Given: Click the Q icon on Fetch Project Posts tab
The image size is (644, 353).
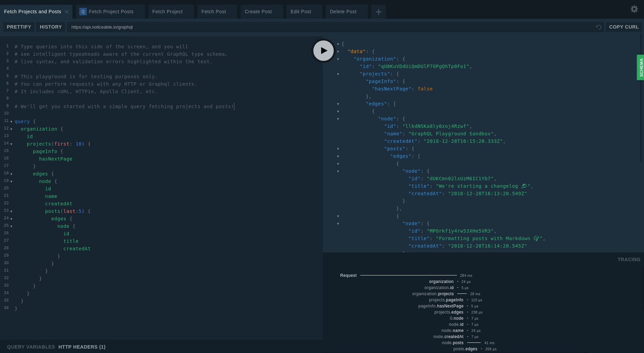Looking at the screenshot, I should click(x=83, y=12).
